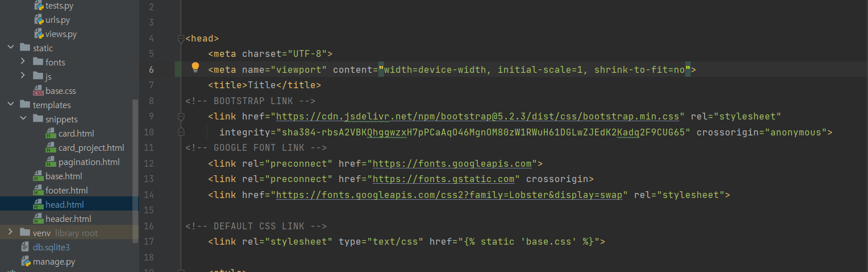868x272 pixels.
Task: Expand the venv library root
Action: click(x=10, y=233)
